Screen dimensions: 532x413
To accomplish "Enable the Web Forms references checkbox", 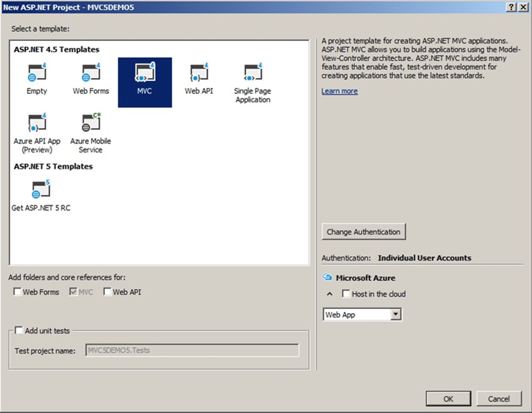I will point(17,292).
